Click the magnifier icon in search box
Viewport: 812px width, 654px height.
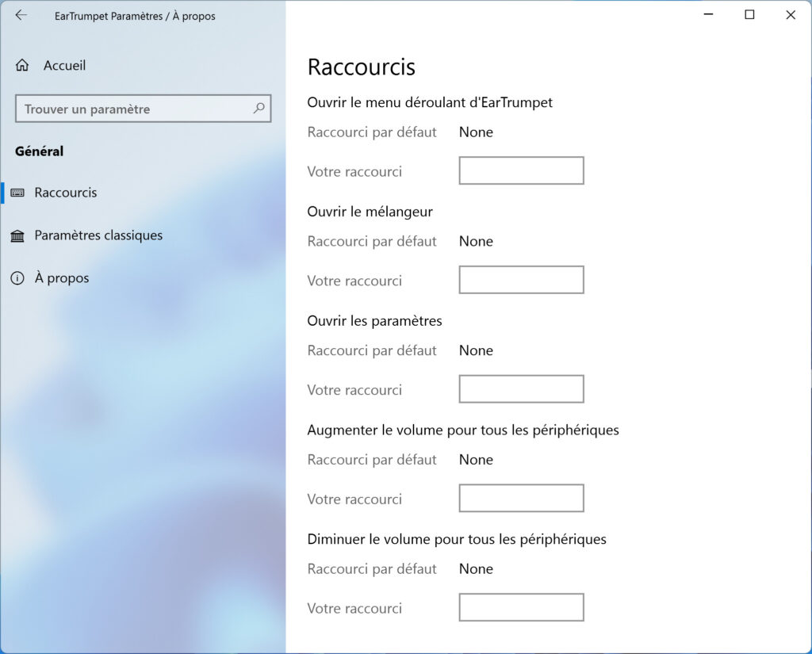click(259, 109)
